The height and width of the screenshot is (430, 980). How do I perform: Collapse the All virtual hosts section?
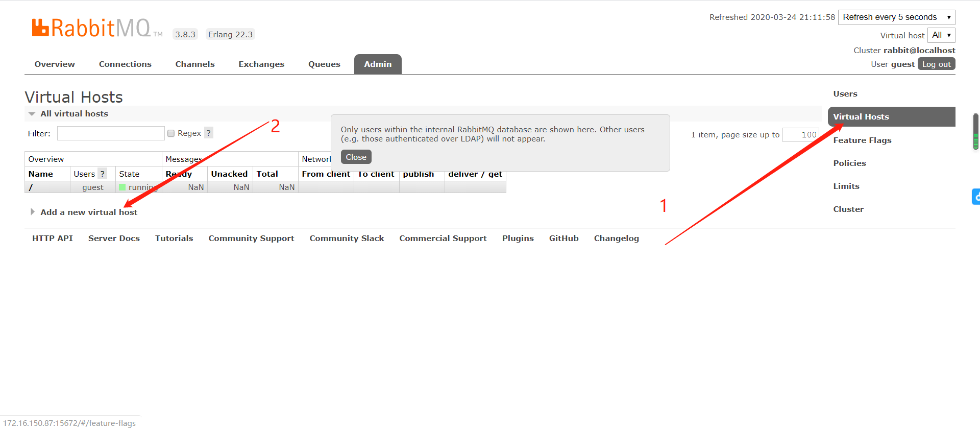(74, 113)
